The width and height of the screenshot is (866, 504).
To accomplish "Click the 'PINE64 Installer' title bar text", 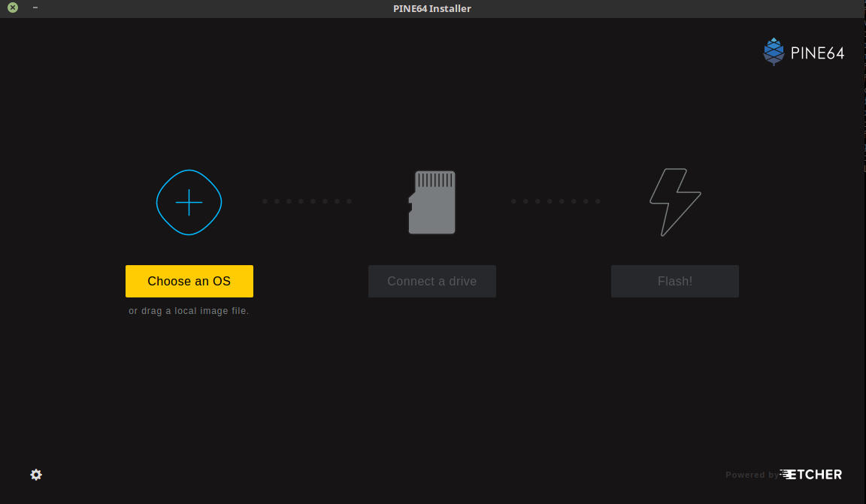I will click(432, 8).
